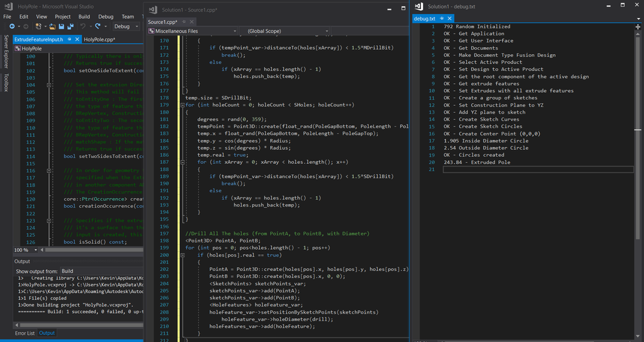Open the Debug menu
644x342 pixels.
click(106, 16)
